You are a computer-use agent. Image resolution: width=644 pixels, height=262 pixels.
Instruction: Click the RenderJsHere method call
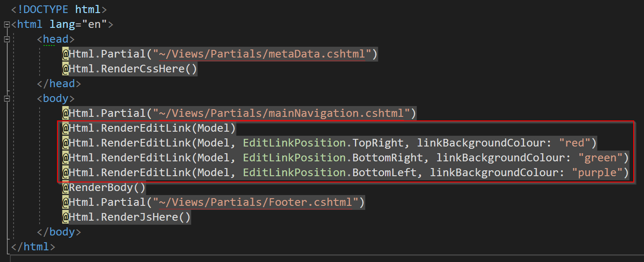127,217
